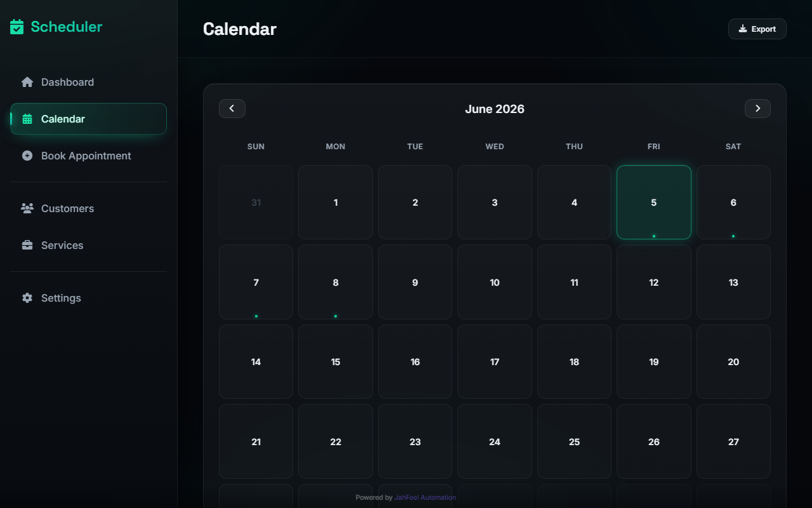The height and width of the screenshot is (508, 812).
Task: Click the TUE weekday header
Action: pyautogui.click(x=415, y=147)
